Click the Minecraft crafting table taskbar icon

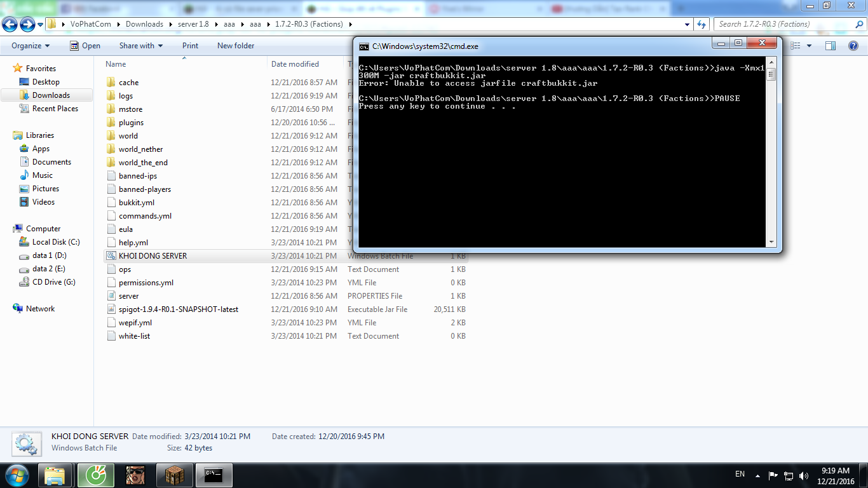click(x=174, y=475)
